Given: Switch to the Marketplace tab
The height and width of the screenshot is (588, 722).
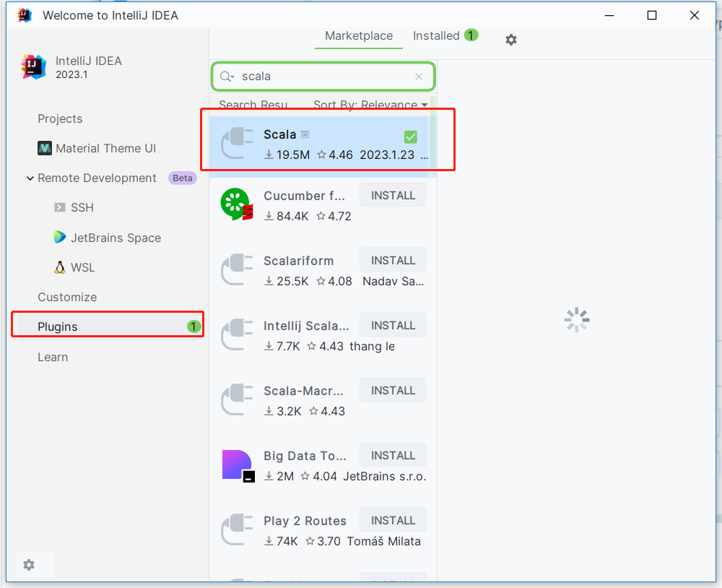Looking at the screenshot, I should (x=359, y=36).
